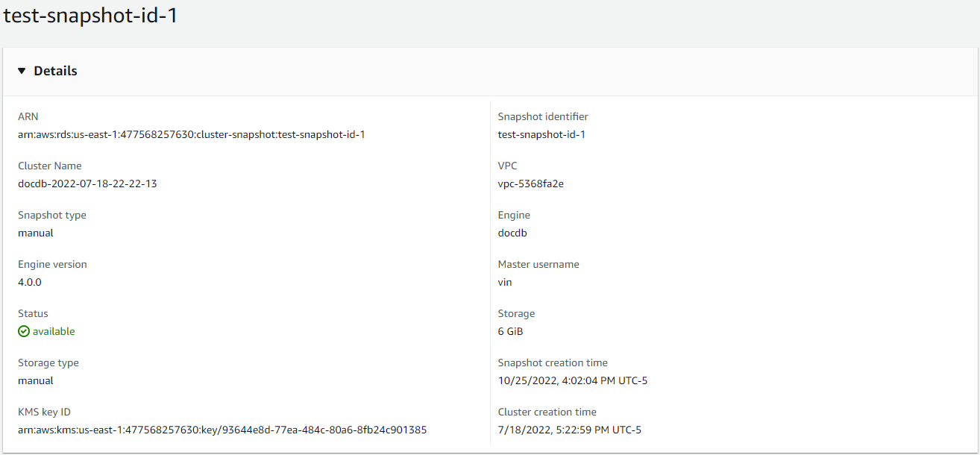
Task: Click the cluster name docdb-2022-07-18-22-22-13
Action: pos(87,183)
